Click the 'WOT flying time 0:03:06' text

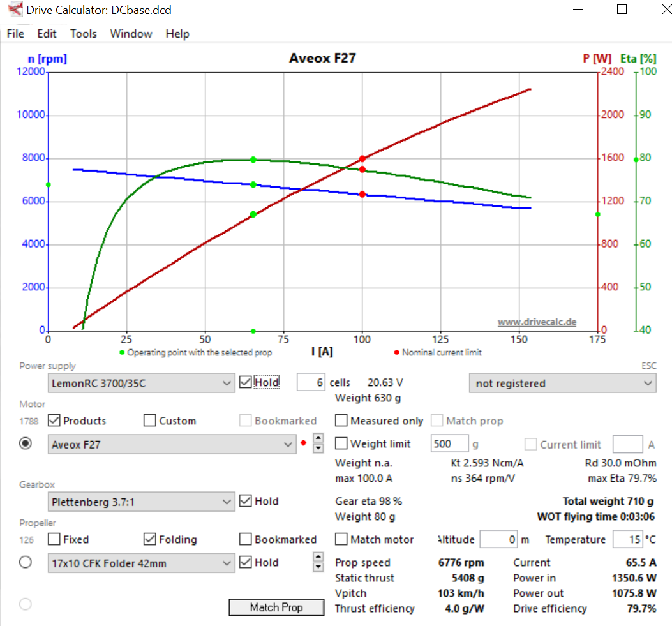coord(595,516)
